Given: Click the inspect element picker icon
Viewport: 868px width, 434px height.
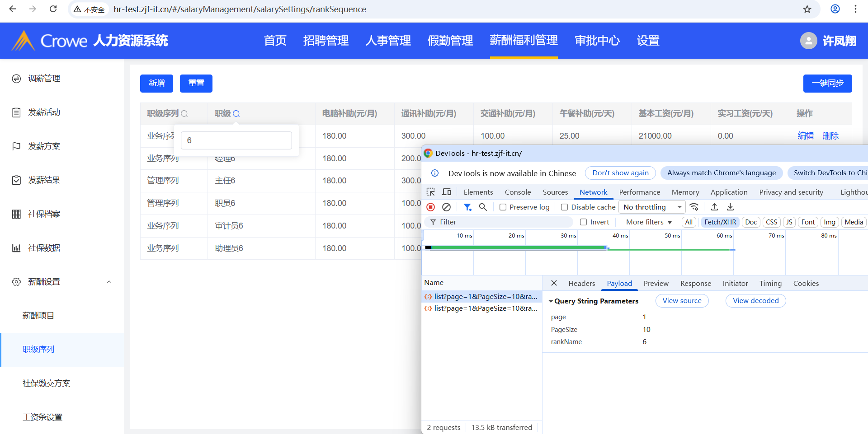Looking at the screenshot, I should point(431,192).
